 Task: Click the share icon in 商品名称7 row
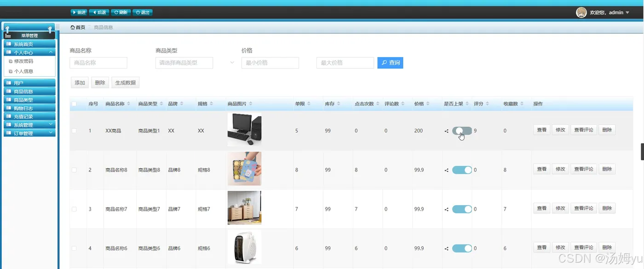click(447, 209)
